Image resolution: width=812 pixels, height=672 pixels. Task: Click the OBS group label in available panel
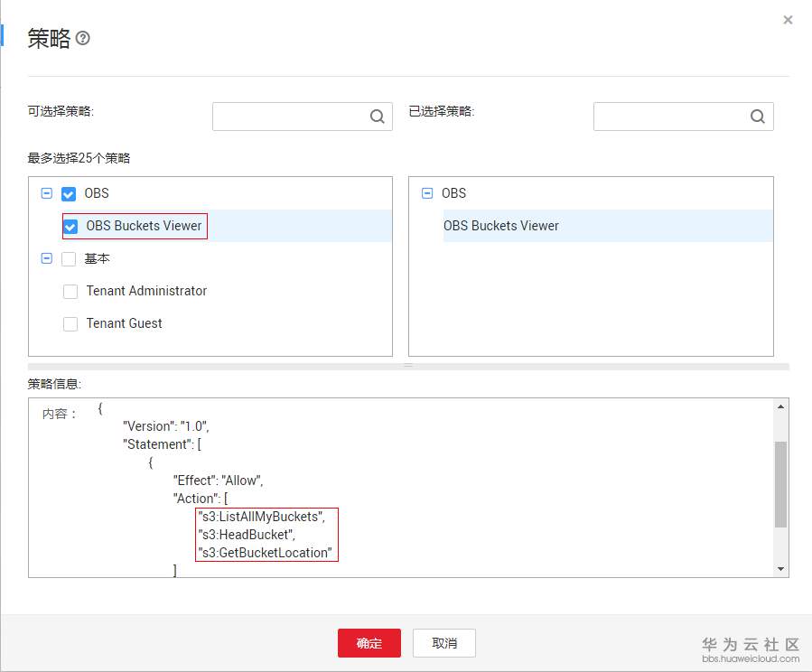click(97, 193)
